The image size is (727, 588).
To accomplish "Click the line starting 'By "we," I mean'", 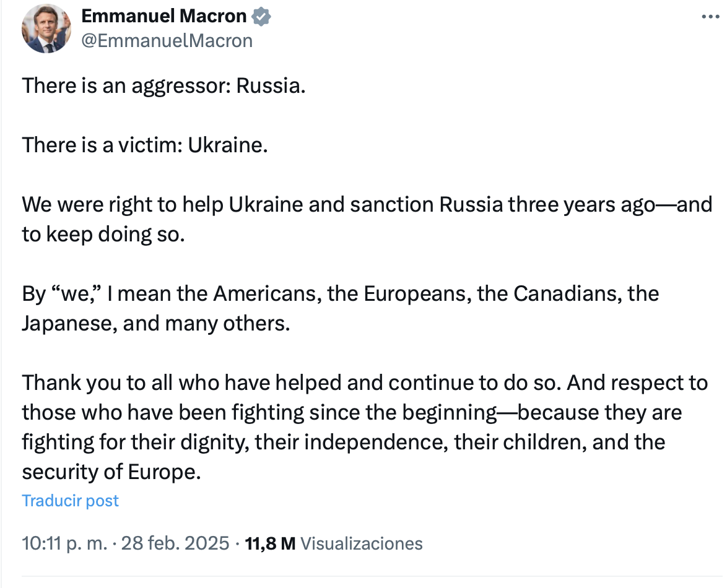I will tap(341, 293).
